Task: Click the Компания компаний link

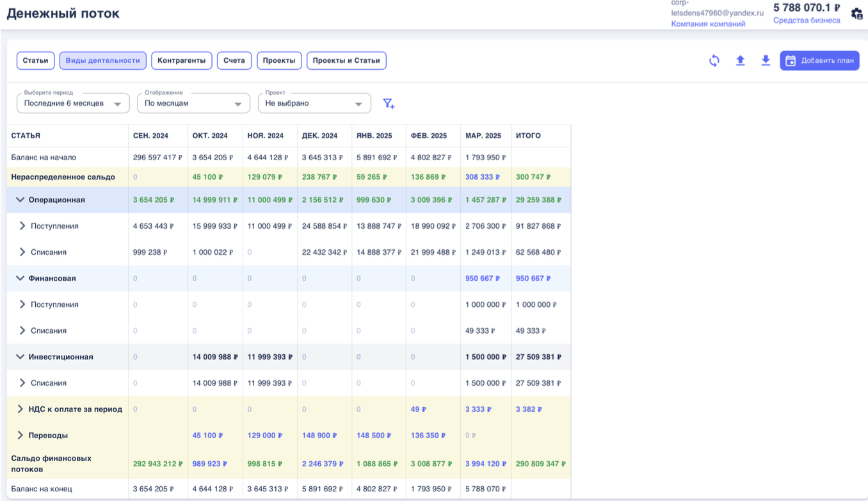Action: pyautogui.click(x=708, y=24)
